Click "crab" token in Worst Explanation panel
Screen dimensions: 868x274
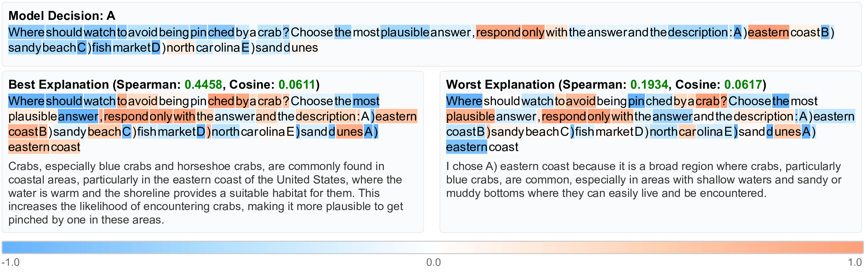pyautogui.click(x=707, y=101)
